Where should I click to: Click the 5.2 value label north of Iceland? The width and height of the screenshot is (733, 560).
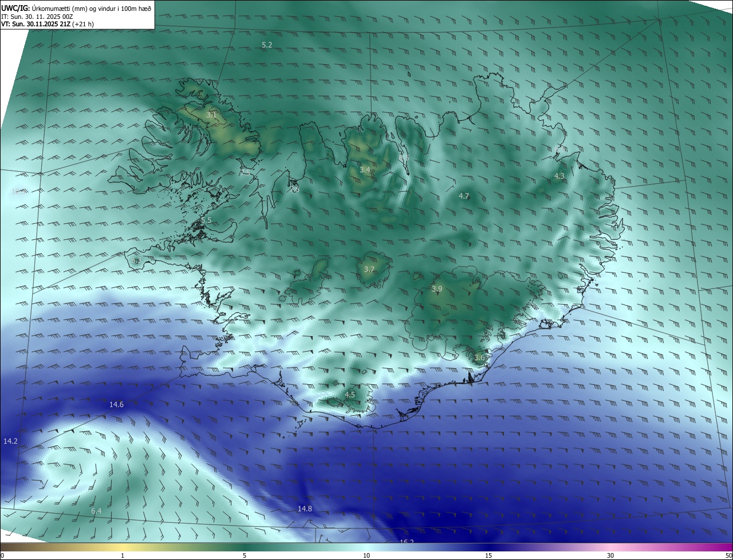point(267,45)
